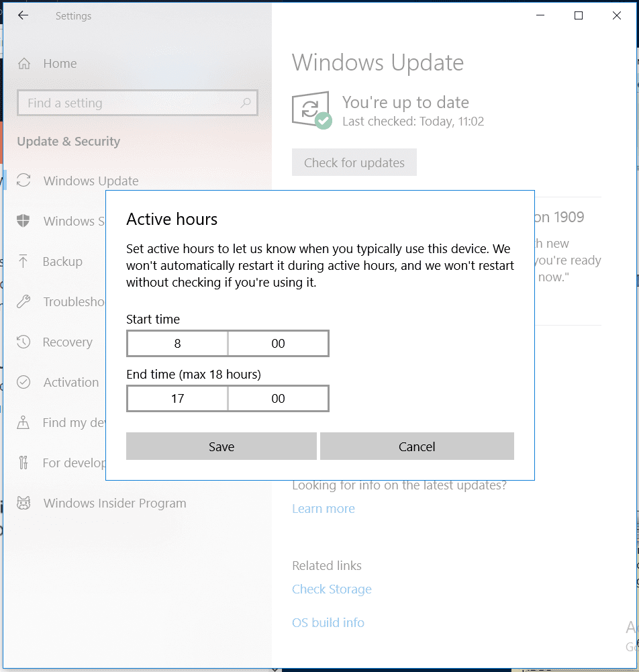Viewport: 639px width, 672px height.
Task: Click the update status icon with green check
Action: coord(312,110)
